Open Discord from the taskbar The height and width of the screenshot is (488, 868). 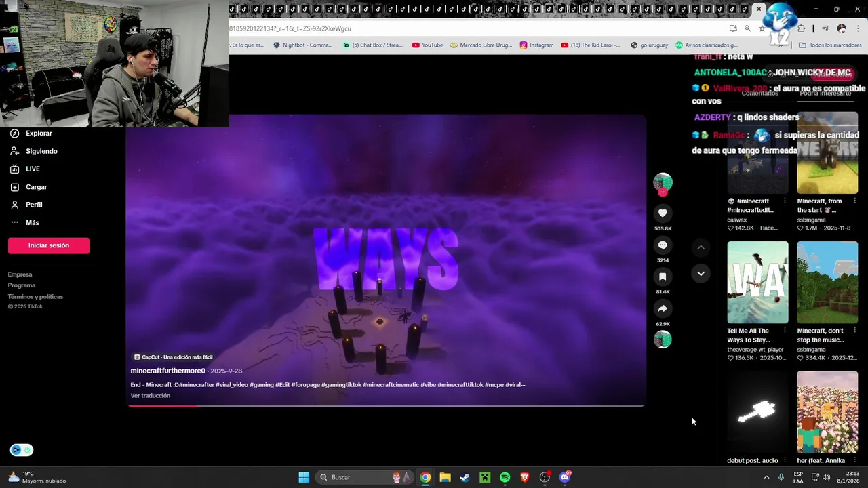[565, 477]
